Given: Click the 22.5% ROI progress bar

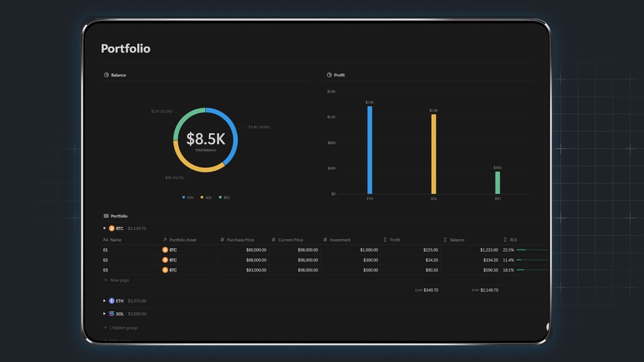Looking at the screenshot, I should (533, 250).
